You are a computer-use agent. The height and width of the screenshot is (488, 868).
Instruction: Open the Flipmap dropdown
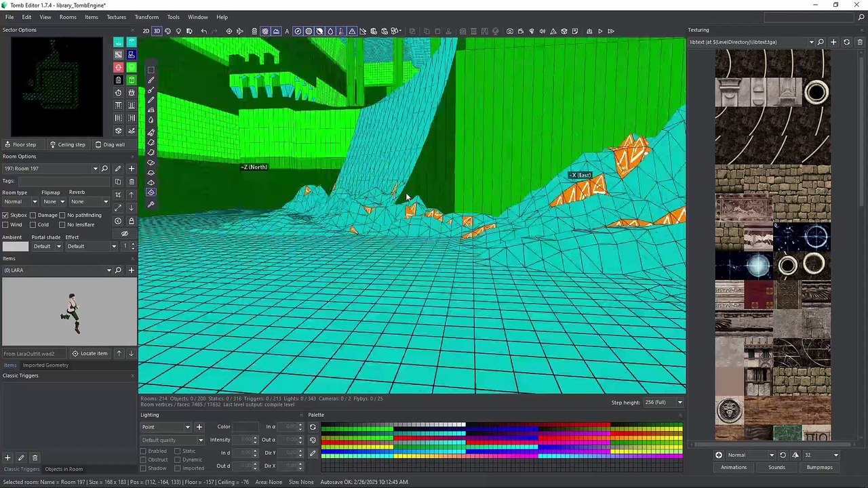(54, 201)
